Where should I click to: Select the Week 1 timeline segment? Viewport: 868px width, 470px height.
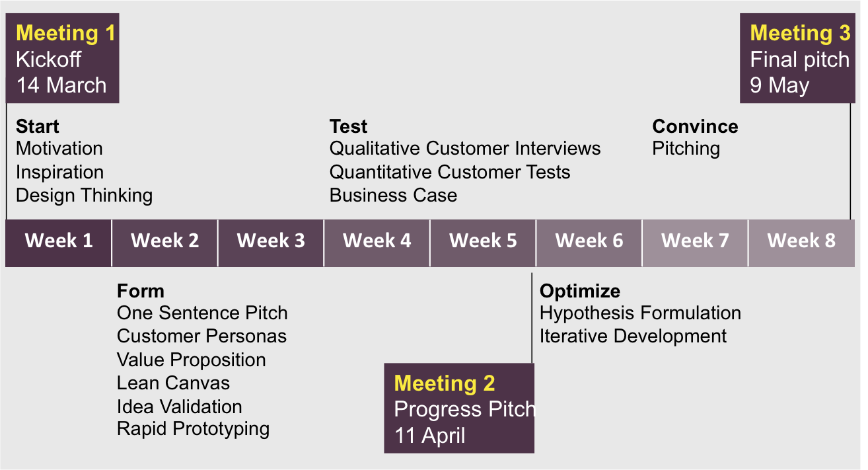click(x=59, y=241)
